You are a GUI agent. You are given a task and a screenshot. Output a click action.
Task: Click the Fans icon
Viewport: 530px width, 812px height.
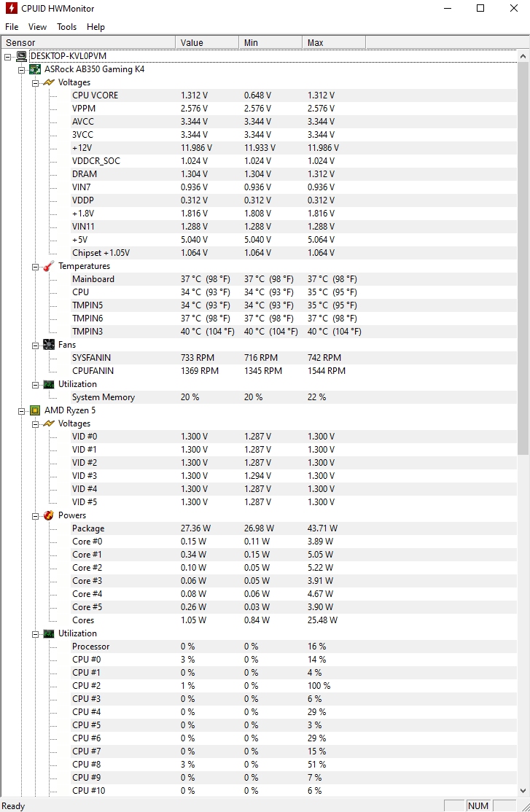pos(49,345)
